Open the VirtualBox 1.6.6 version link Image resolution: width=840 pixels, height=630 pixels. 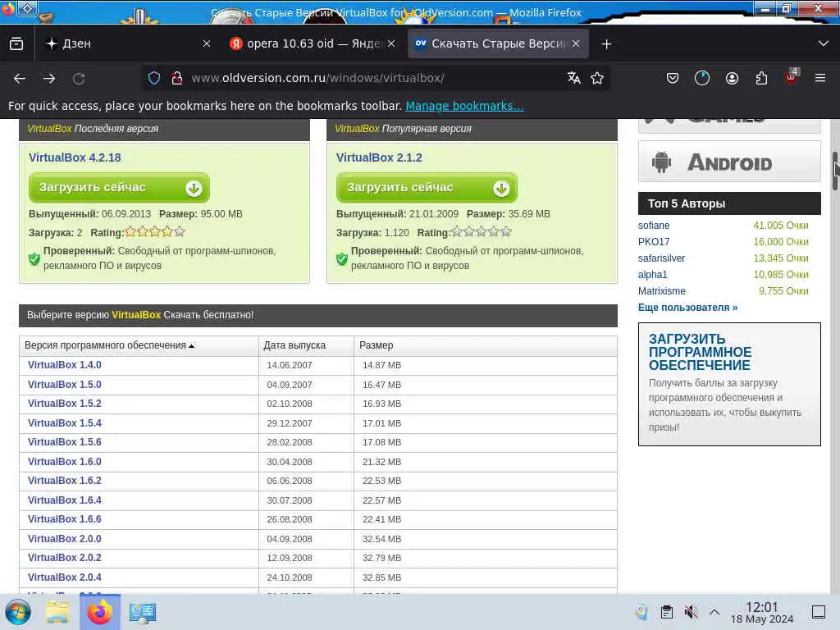click(64, 519)
